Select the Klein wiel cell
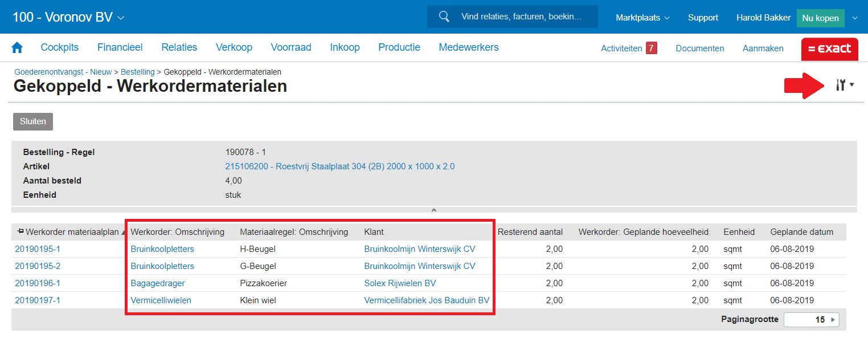This screenshot has width=868, height=338. [258, 300]
